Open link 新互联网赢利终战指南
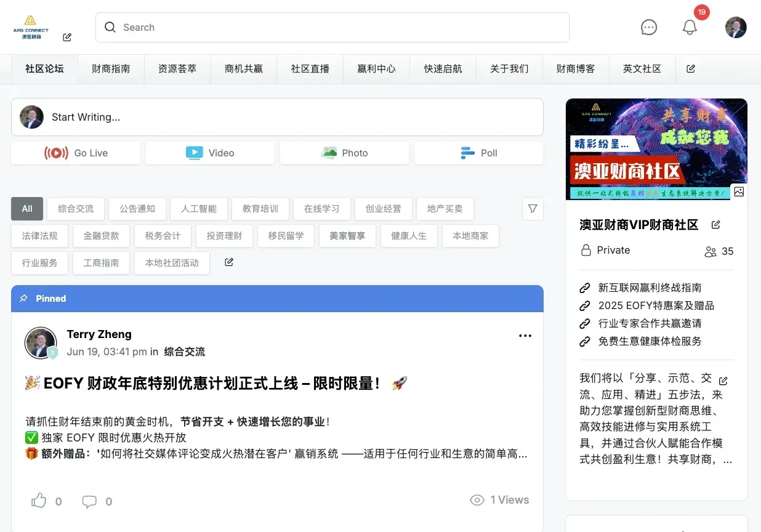 [650, 288]
